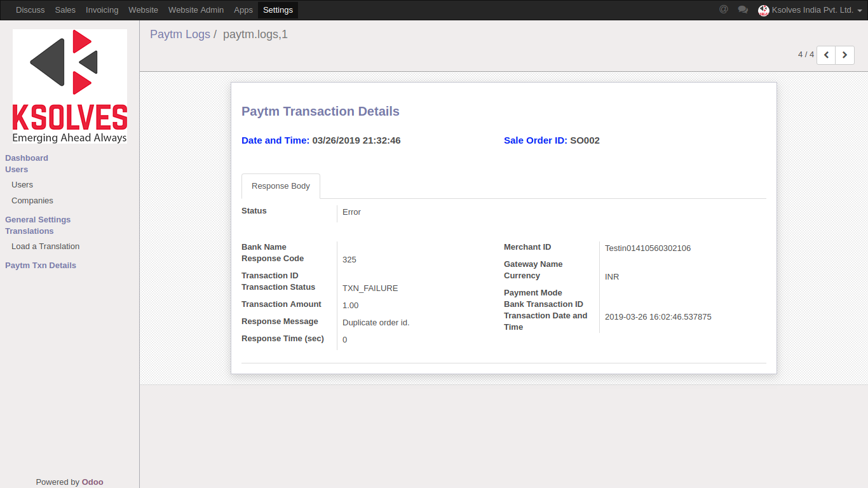
Task: Open Paytm Txn Details sidebar section
Action: [41, 266]
